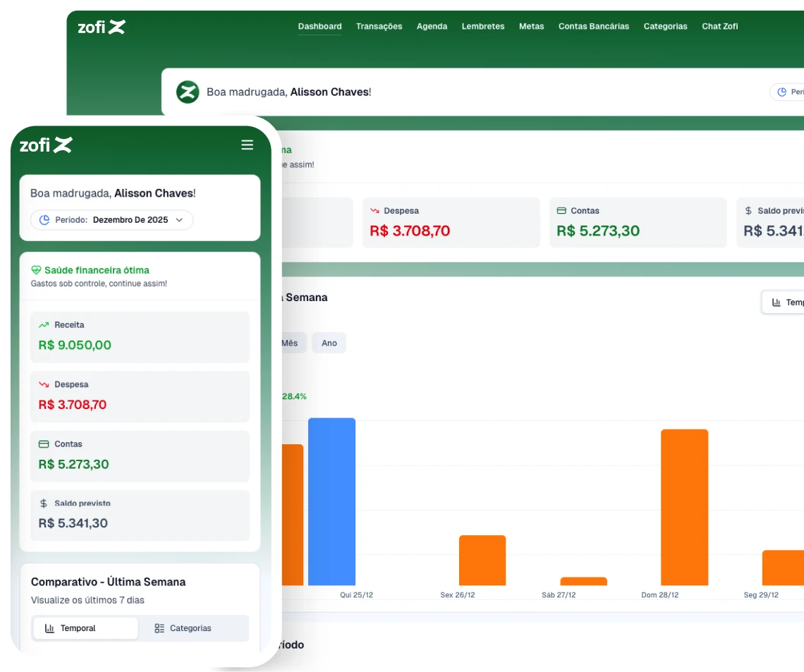Click the mobile Despesa trending-down icon

44,385
